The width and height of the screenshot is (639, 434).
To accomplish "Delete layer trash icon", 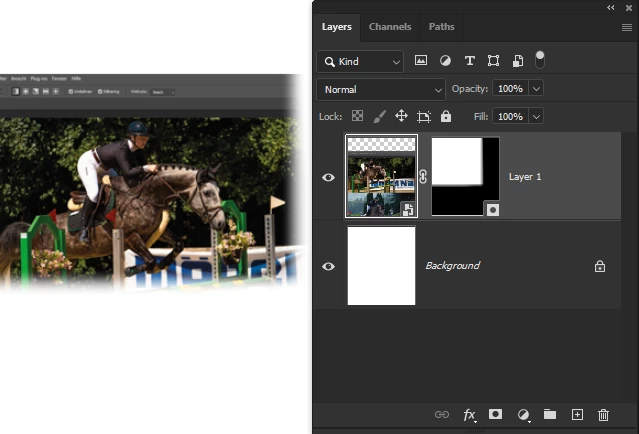I will (x=603, y=415).
